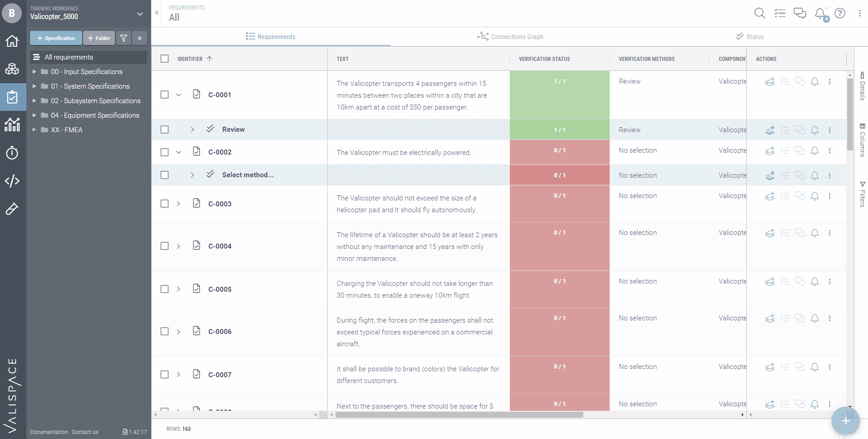
Task: Click the Specification button to create one
Action: pyautogui.click(x=55, y=38)
